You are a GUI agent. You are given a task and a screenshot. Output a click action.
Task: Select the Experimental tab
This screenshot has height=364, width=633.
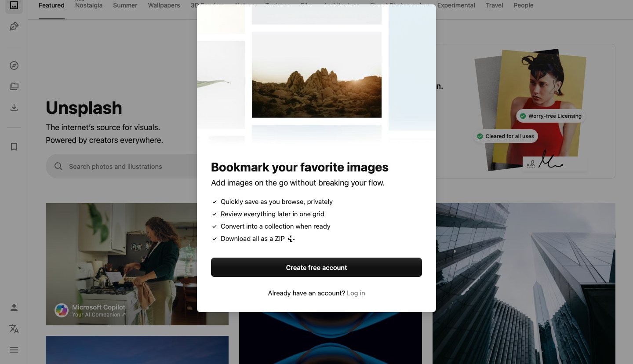pyautogui.click(x=456, y=6)
